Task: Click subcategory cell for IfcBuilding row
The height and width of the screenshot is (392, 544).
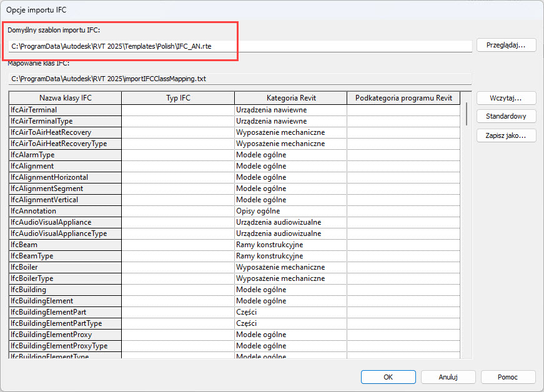Action: click(403, 290)
